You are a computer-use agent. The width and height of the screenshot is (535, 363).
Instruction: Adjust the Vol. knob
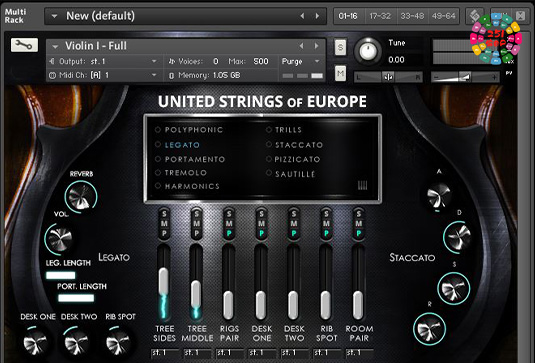59,238
